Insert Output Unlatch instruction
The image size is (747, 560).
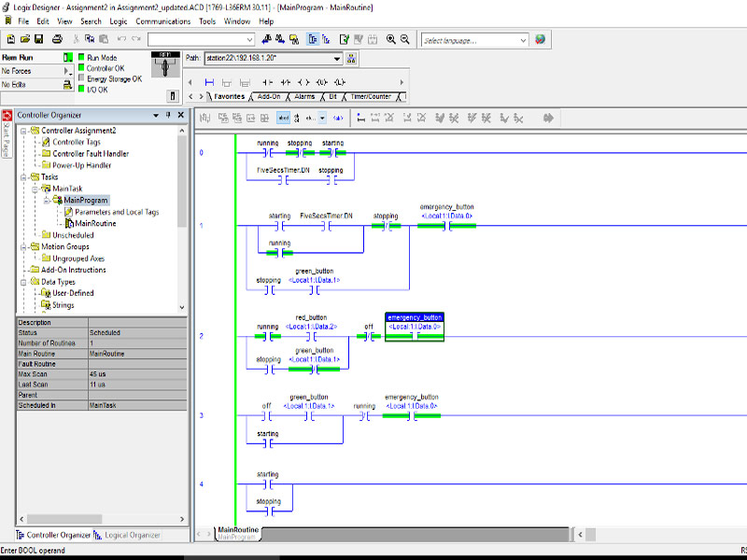[322, 82]
